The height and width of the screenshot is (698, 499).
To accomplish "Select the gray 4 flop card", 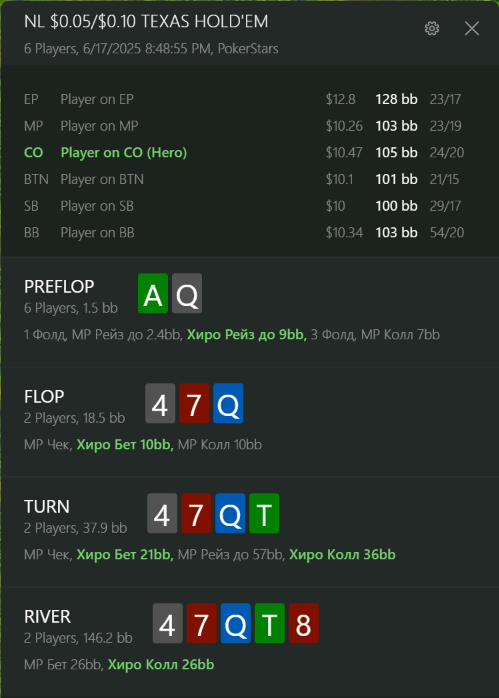I will [x=160, y=403].
